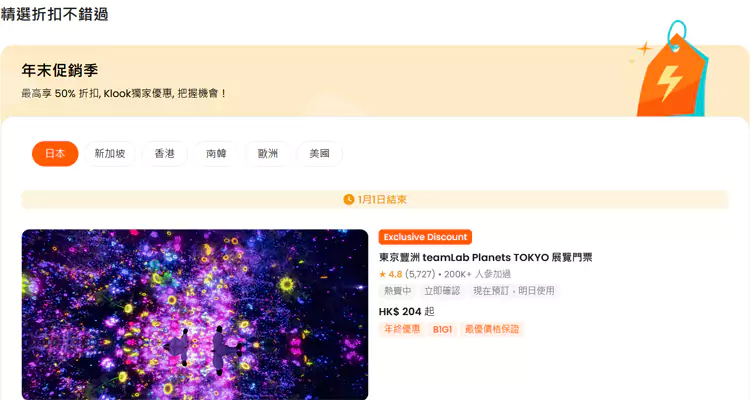The width and height of the screenshot is (750, 400).
Task: Switch to the 新加坡 tab
Action: pos(110,154)
